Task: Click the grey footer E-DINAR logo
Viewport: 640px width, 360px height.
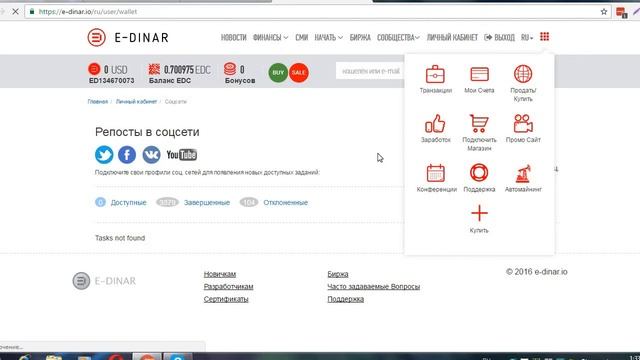Action: click(104, 281)
